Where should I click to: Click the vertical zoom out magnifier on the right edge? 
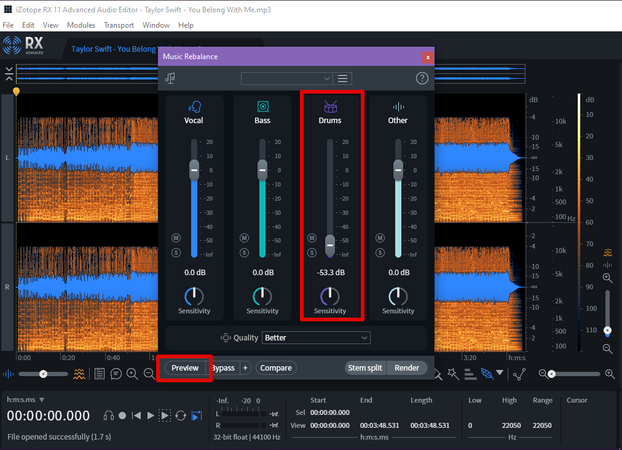point(607,348)
